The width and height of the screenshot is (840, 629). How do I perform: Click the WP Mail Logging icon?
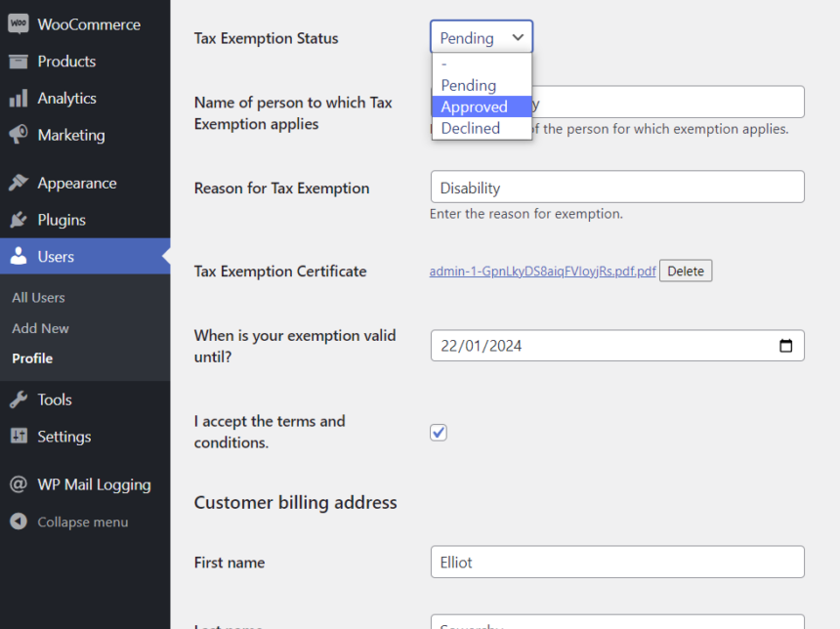[18, 484]
